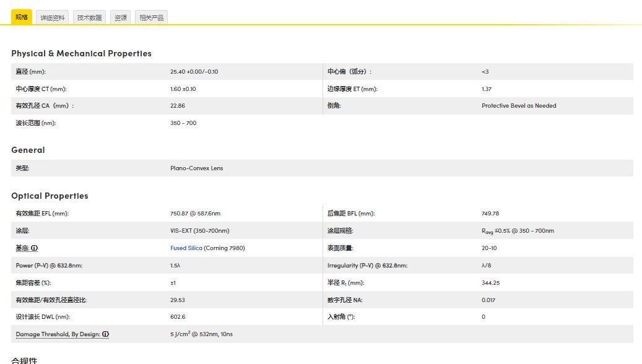Switch to the 详细资料 tab
The height and width of the screenshot is (364, 642).
click(53, 18)
